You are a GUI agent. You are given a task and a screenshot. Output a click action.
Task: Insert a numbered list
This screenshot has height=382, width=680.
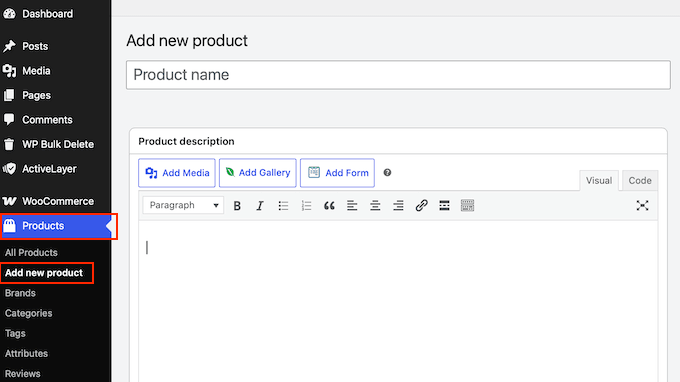coord(306,206)
